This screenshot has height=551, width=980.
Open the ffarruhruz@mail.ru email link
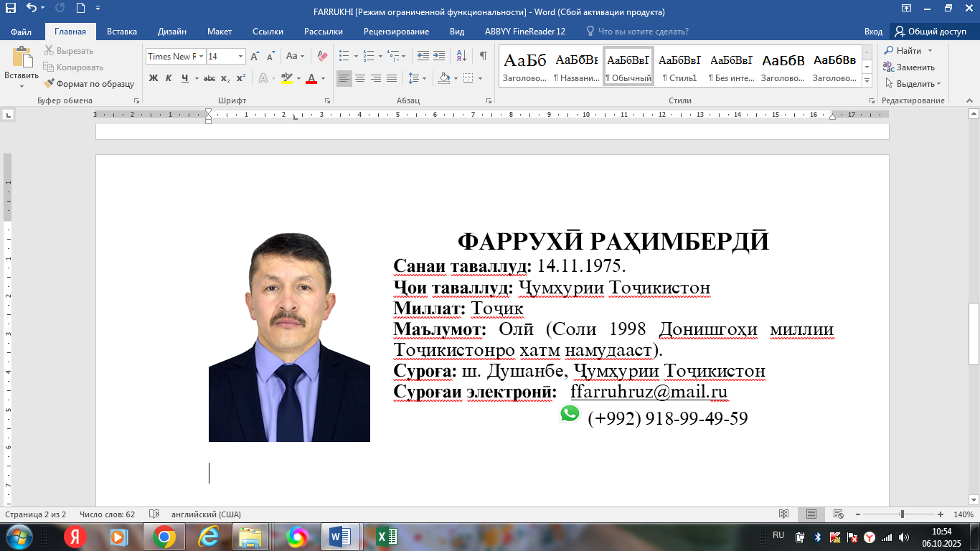click(649, 392)
